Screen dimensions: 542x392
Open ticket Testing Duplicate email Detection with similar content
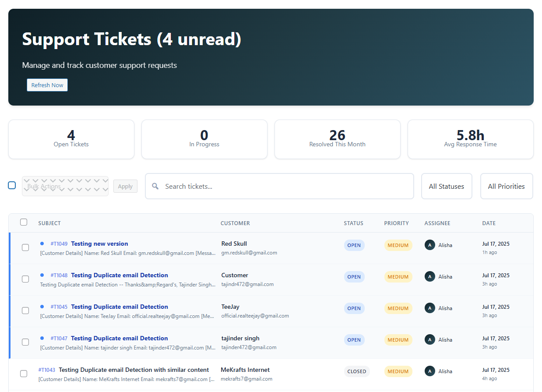click(x=134, y=370)
